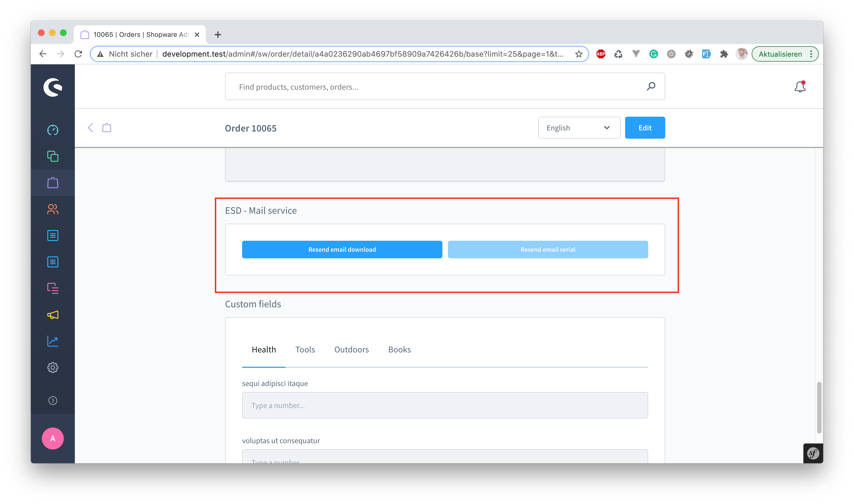
Task: Open the Catalogues sidebar icon
Action: (53, 156)
